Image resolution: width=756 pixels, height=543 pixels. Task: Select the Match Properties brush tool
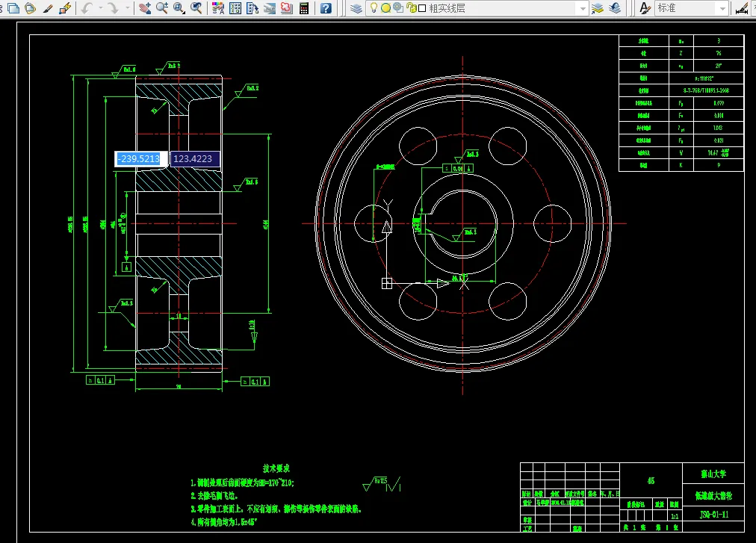point(48,8)
